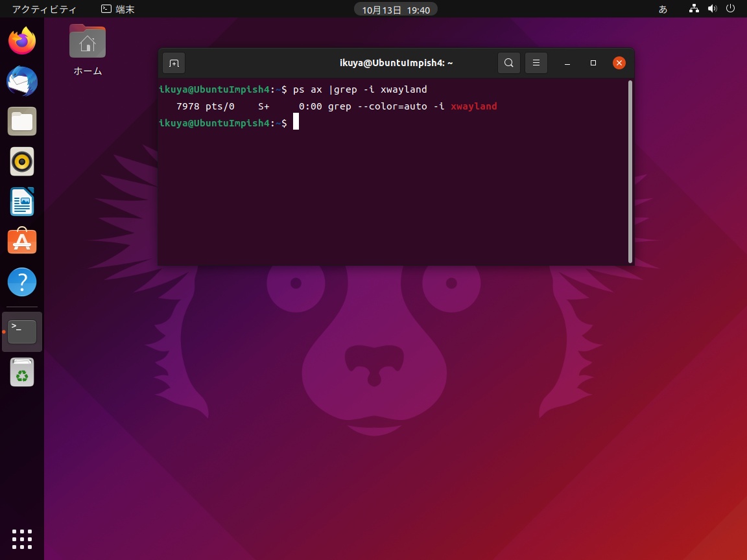Click the process ID 7978
747x560 pixels.
(x=187, y=106)
